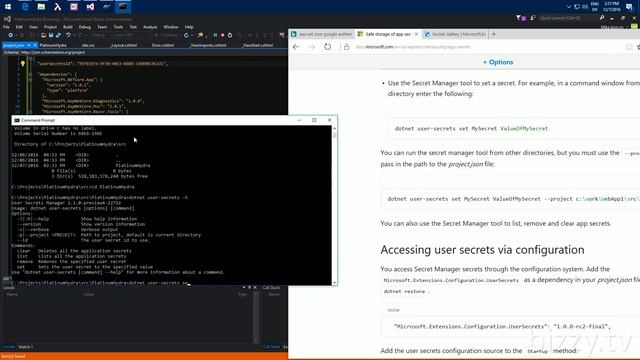Close the Safe storage browser tab
This screenshot has width=640, height=360.
click(x=416, y=34)
